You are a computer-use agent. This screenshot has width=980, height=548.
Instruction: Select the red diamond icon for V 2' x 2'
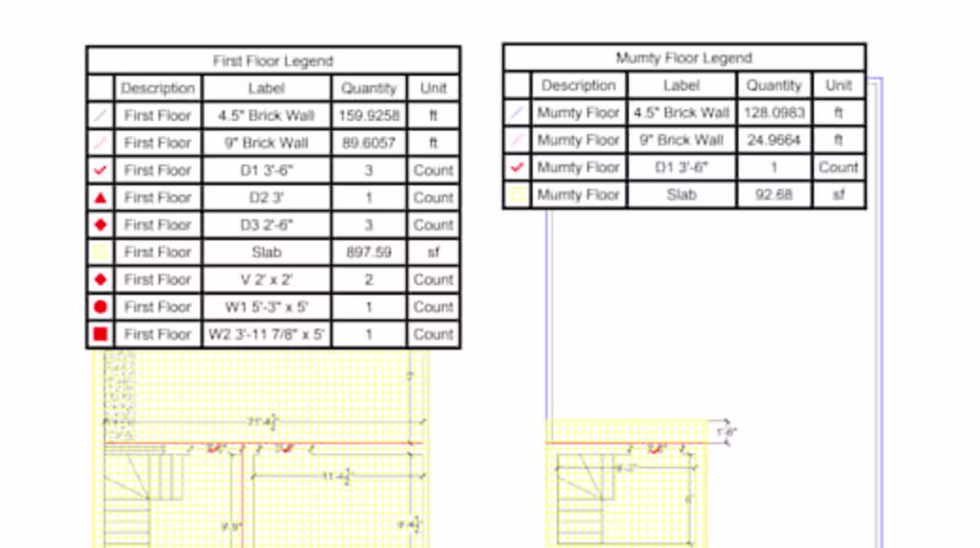pos(101,279)
